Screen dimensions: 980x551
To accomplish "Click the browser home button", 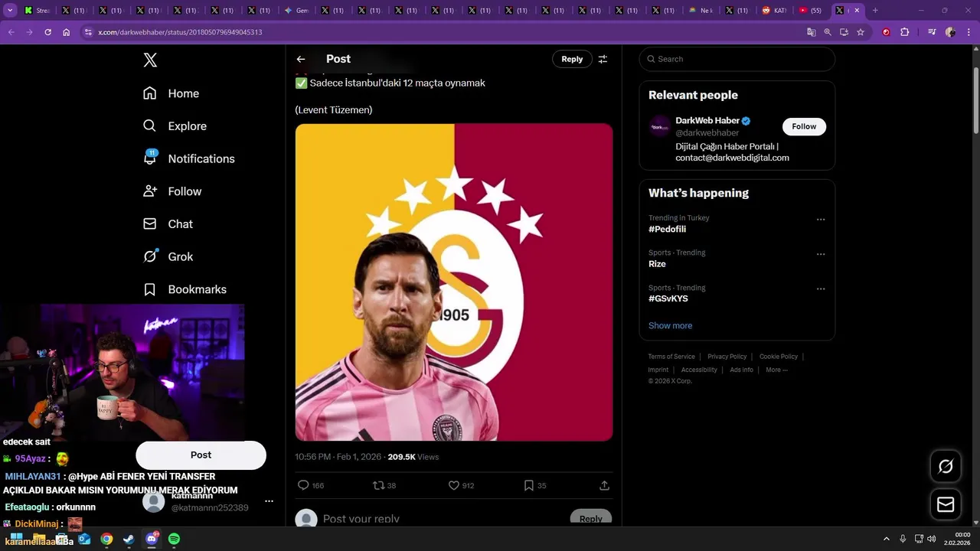I will point(67,32).
